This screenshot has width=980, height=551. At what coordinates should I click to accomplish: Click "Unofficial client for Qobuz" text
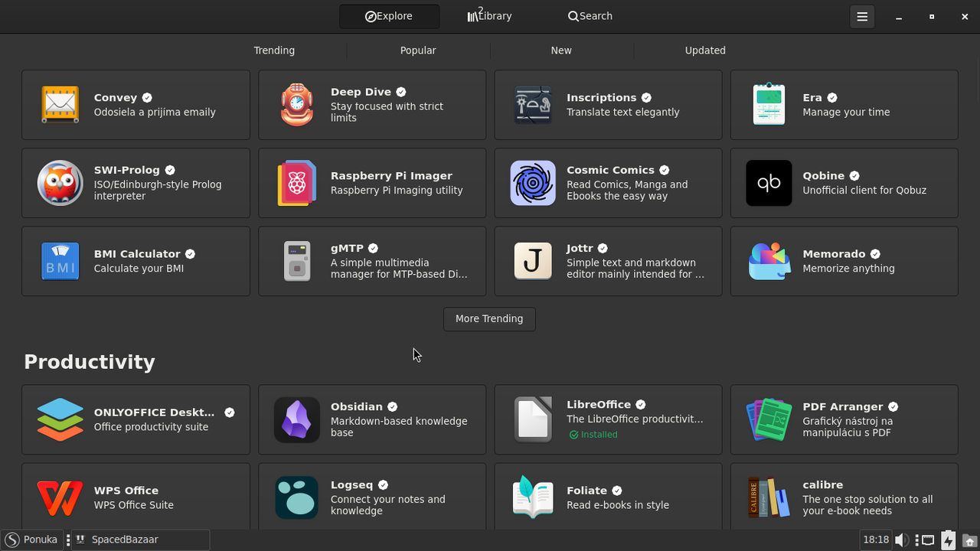point(864,190)
